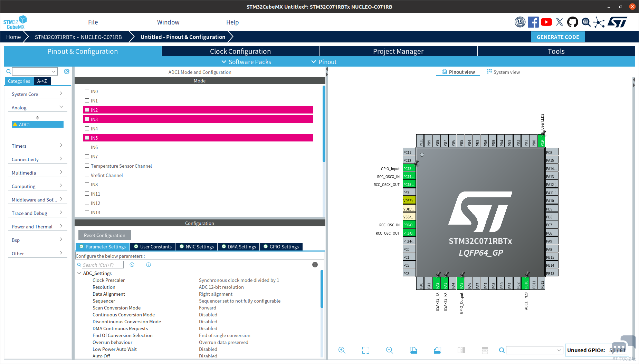Open the GitHub link icon
The height and width of the screenshot is (364, 639).
[572, 22]
